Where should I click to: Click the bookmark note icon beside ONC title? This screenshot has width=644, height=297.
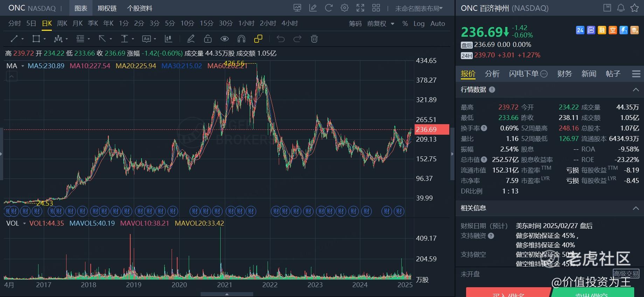point(607,8)
